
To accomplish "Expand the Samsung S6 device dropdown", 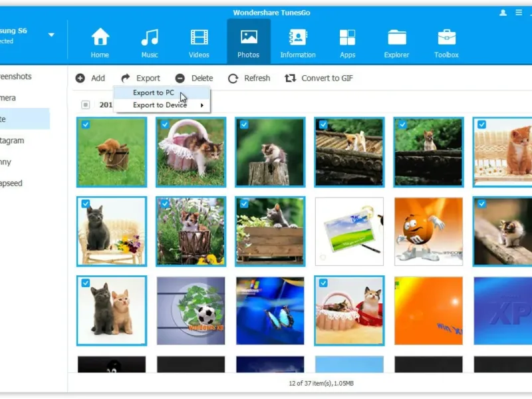I will tap(51, 35).
